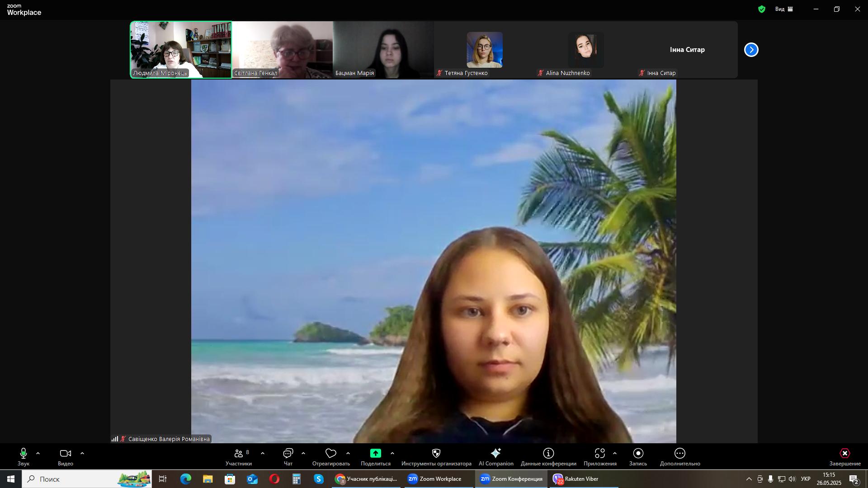Open Вид view layout menu
This screenshot has width=868, height=488.
(x=784, y=9)
